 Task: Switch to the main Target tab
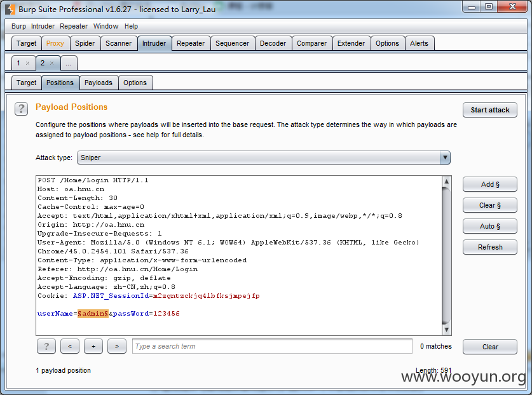coord(26,43)
